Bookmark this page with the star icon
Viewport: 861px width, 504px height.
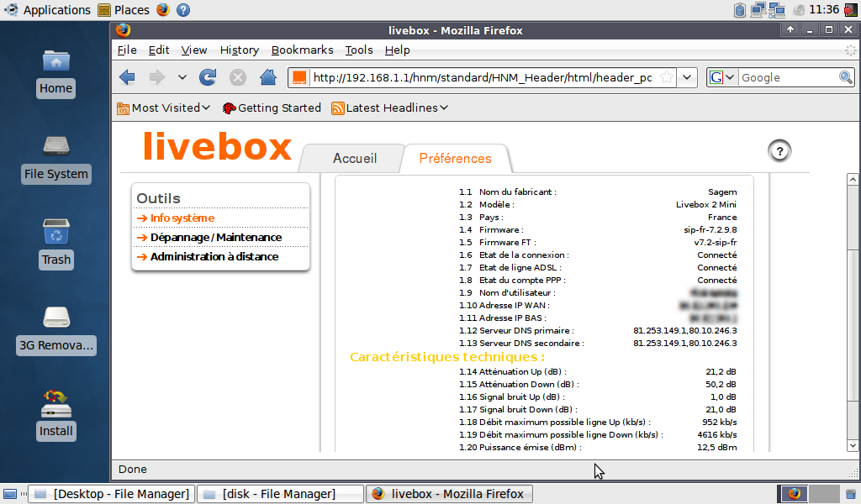[x=667, y=77]
